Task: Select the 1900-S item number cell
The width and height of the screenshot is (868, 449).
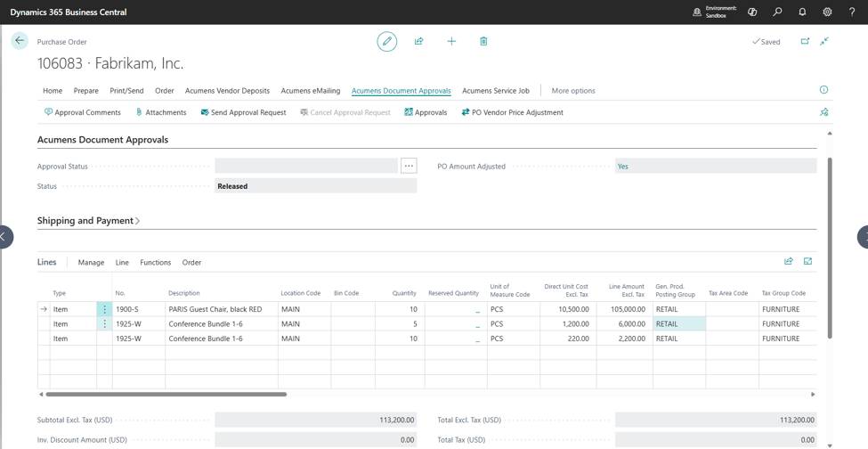Action: (x=138, y=309)
